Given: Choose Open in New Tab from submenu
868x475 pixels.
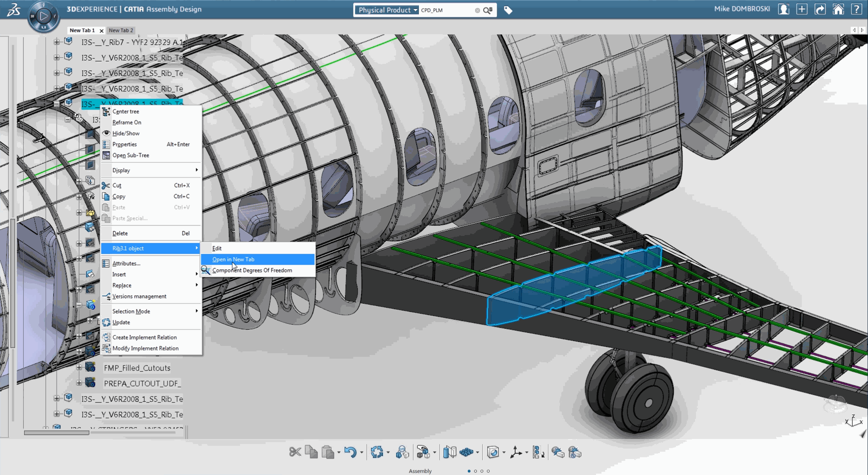Looking at the screenshot, I should tap(233, 259).
